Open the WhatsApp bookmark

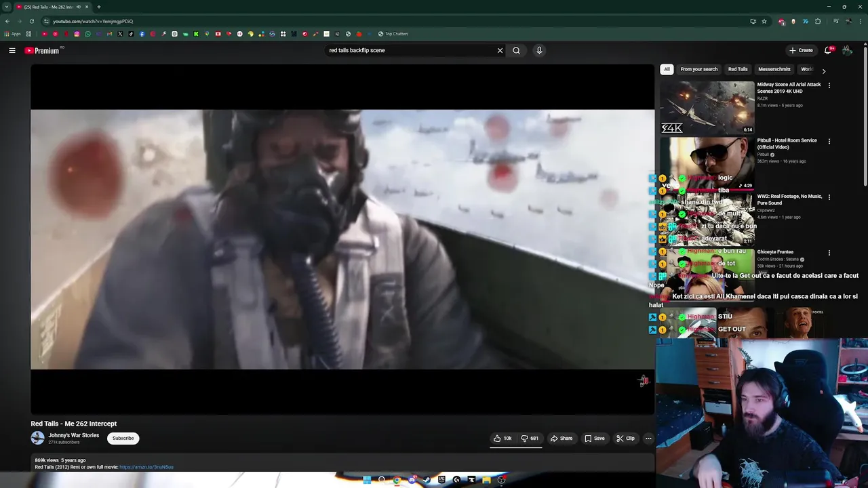(87, 34)
